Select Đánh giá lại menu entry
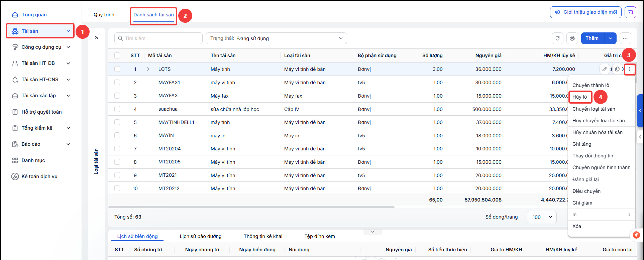The image size is (644, 260). (x=585, y=179)
